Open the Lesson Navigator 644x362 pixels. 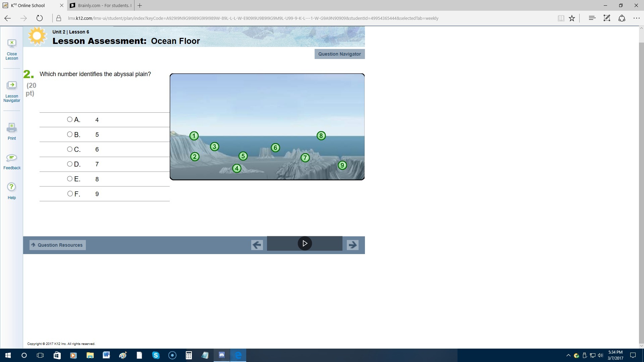pos(12,85)
